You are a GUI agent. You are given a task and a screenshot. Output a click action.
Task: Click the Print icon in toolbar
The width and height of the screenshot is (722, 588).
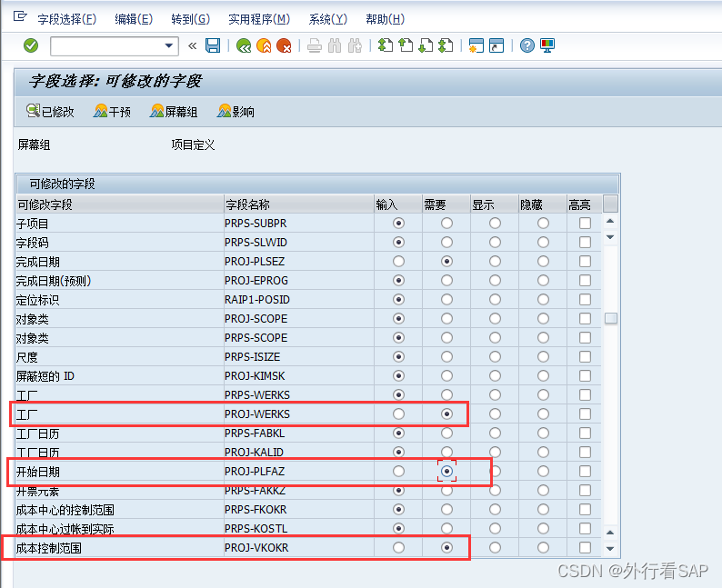point(315,45)
